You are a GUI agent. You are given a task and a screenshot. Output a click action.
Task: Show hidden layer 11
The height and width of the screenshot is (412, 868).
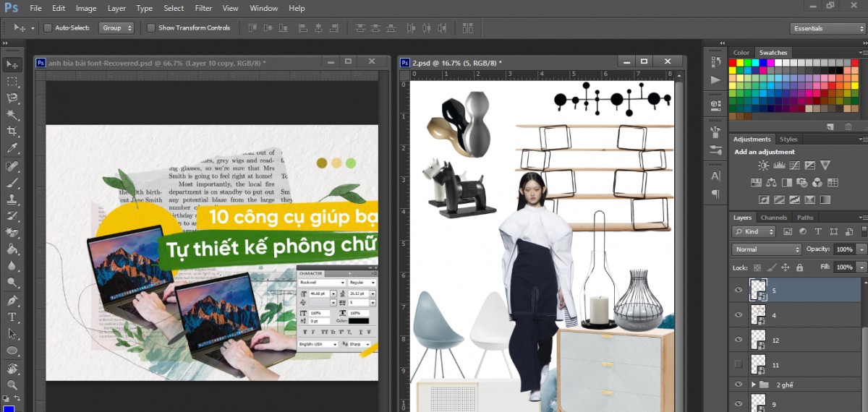[738, 364]
